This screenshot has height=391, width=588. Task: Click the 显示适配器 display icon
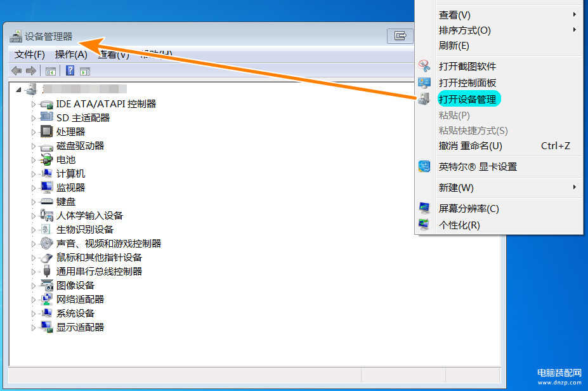pos(46,327)
